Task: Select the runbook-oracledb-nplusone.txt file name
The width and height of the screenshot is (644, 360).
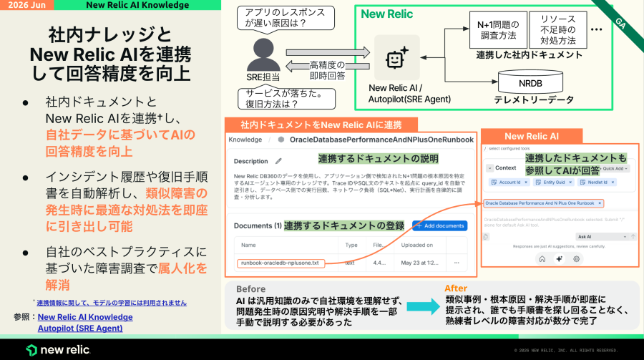Action: coord(280,263)
